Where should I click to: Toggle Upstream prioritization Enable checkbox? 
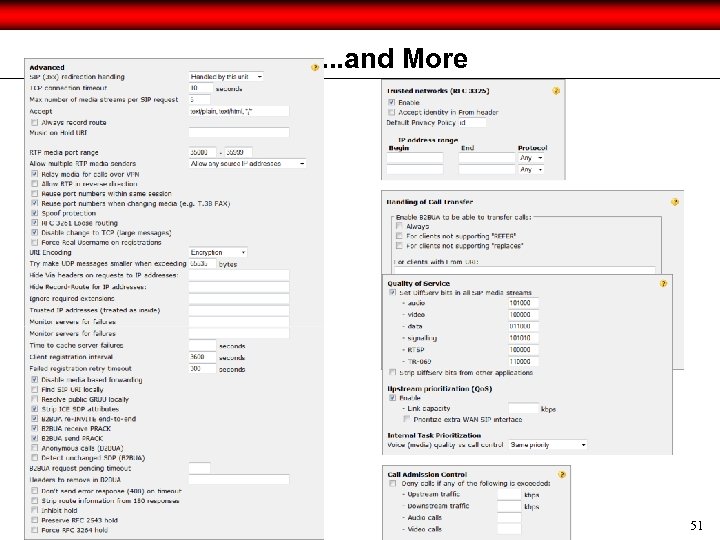pyautogui.click(x=392, y=398)
